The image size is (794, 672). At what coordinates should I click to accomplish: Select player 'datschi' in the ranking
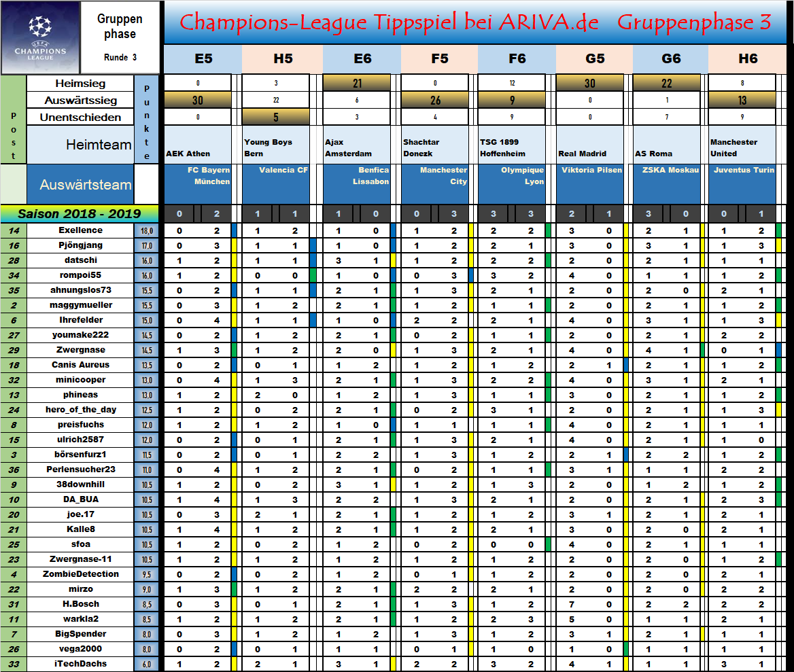click(x=80, y=260)
